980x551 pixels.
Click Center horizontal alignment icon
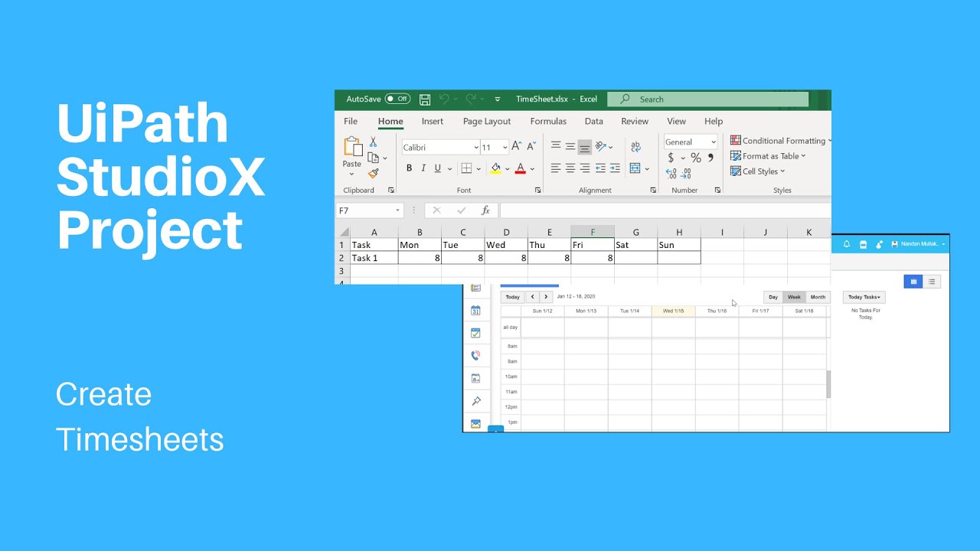click(x=570, y=168)
